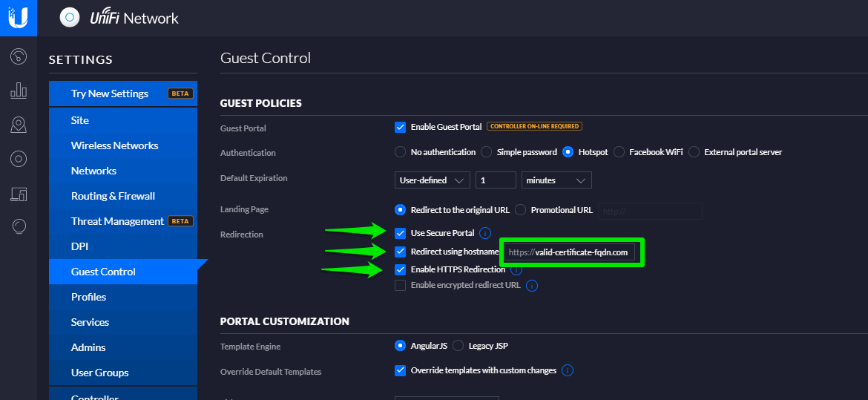Viewport: 868px width, 400px height.
Task: Go to Routing & Firewall settings
Action: tap(113, 196)
